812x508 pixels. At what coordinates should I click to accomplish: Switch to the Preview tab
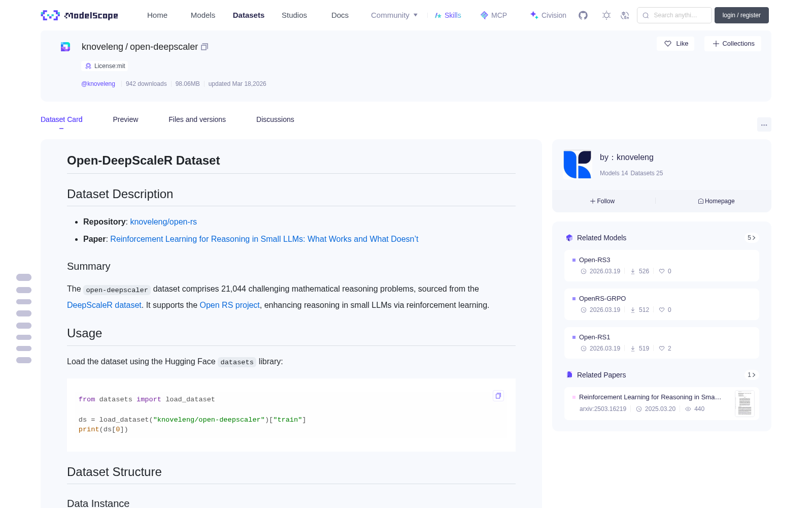125,119
